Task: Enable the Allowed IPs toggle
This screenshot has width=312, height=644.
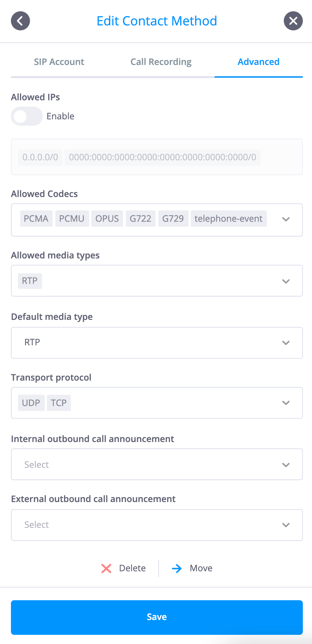Action: (x=27, y=116)
